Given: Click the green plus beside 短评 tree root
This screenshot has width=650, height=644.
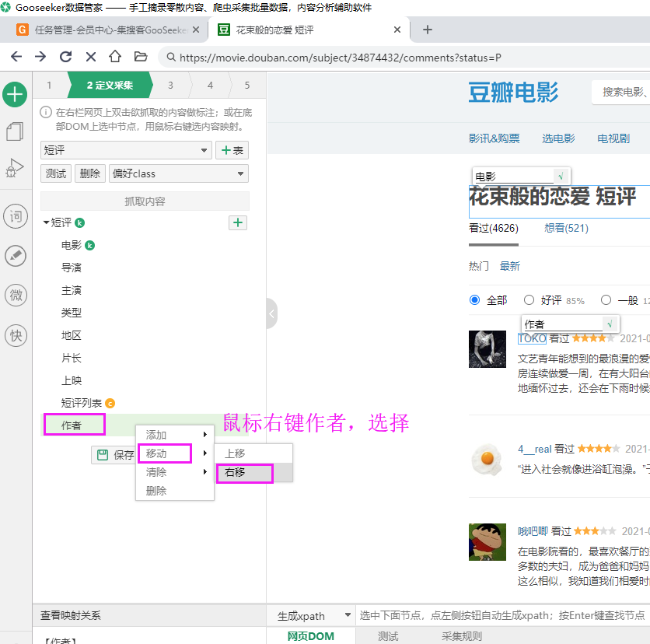Looking at the screenshot, I should pyautogui.click(x=238, y=222).
